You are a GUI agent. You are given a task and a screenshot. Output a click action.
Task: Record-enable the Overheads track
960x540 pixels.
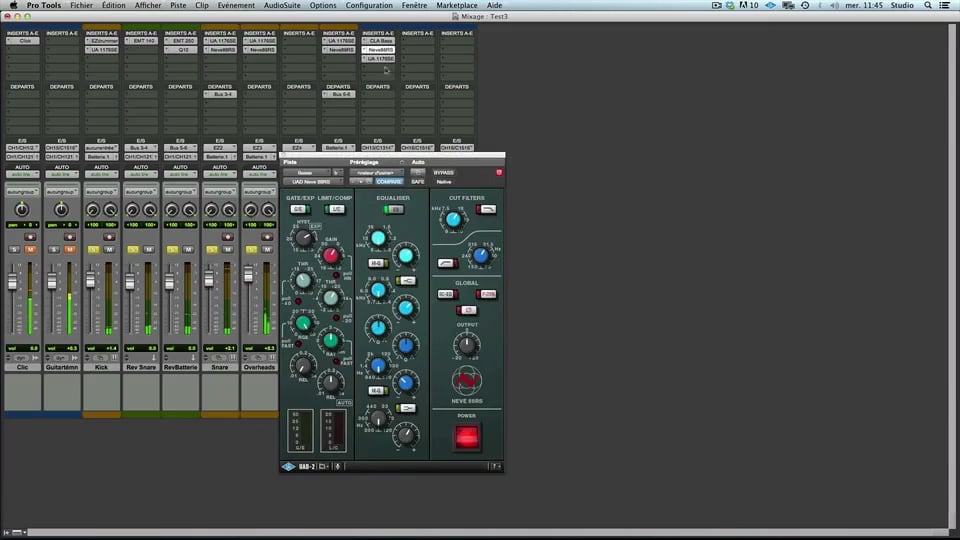pyautogui.click(x=267, y=237)
